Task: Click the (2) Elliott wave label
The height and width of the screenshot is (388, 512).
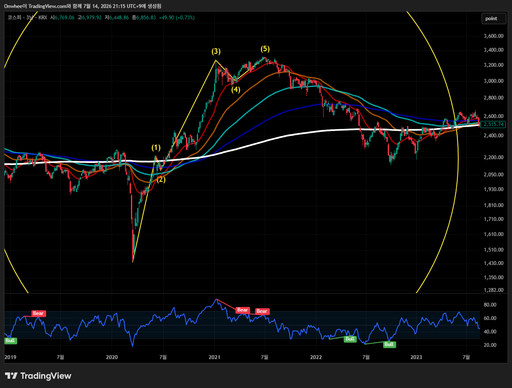Action: [x=161, y=180]
